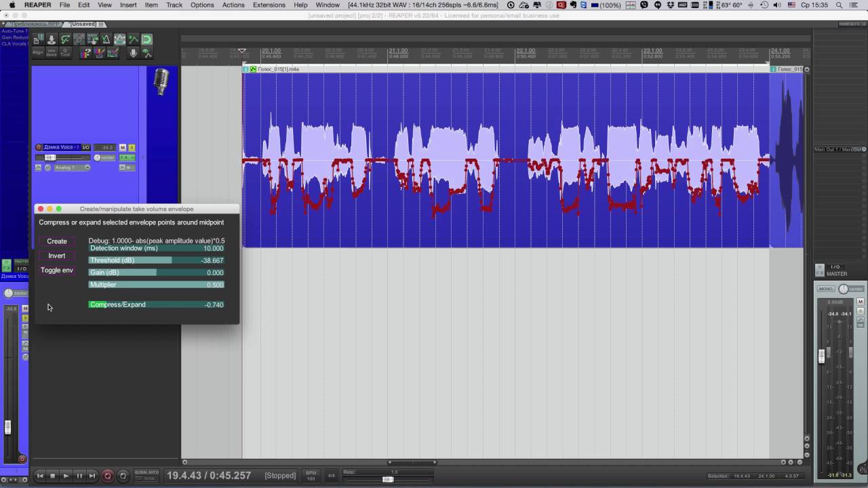Click the envelope points toolbar icon
This screenshot has height=488, width=868.
pyautogui.click(x=119, y=39)
